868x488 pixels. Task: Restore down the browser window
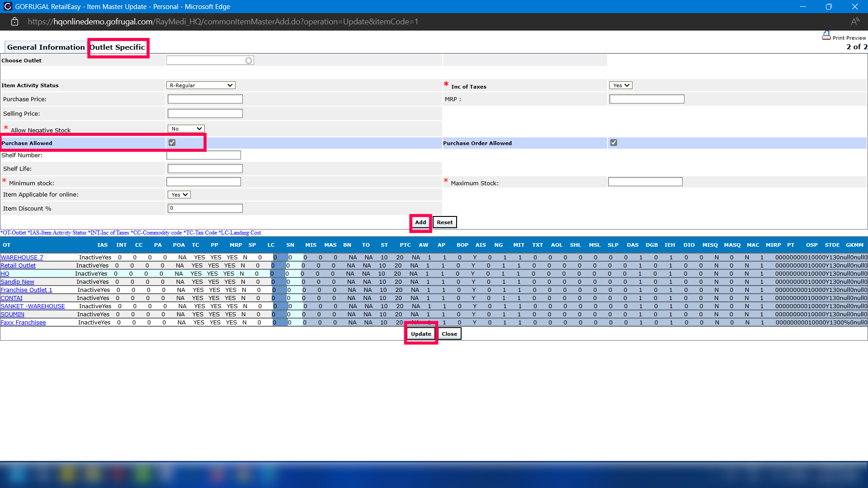828,6
